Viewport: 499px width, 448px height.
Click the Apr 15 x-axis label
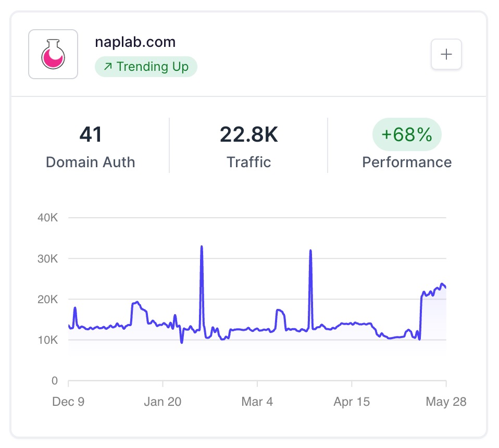pos(352,402)
